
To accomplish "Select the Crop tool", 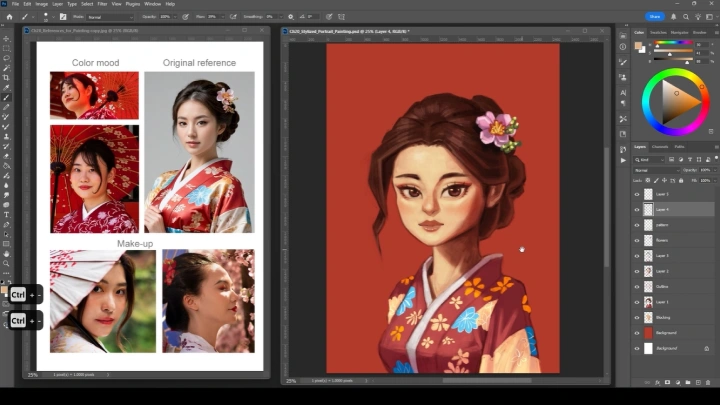I will coord(6,77).
